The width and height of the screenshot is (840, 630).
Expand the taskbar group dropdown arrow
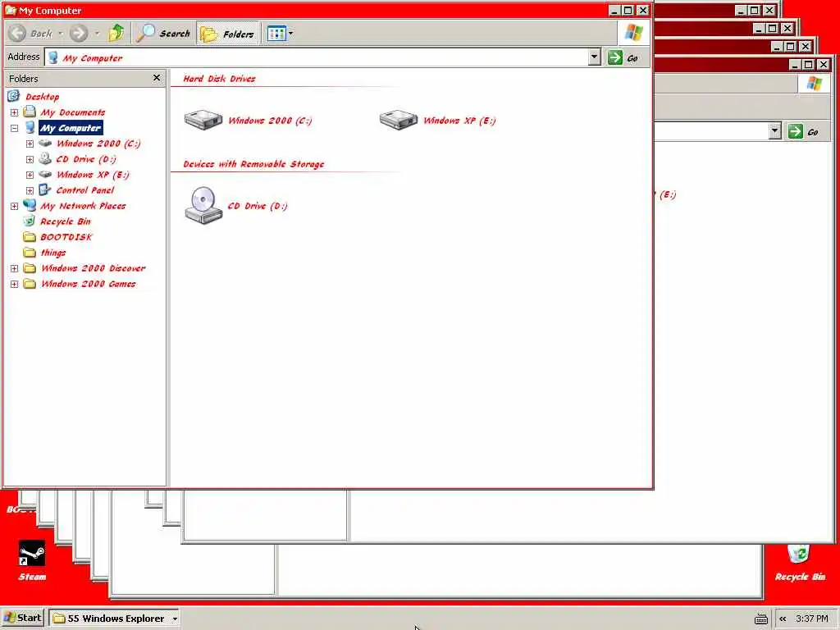click(175, 619)
